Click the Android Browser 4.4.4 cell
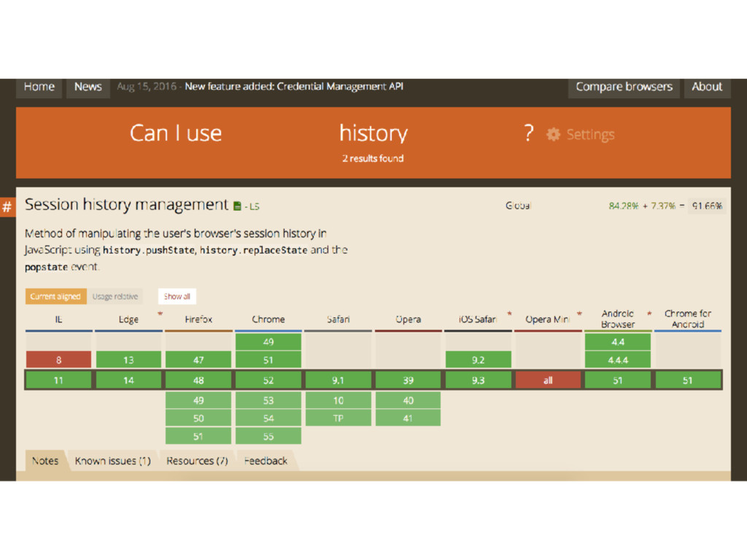 (618, 360)
